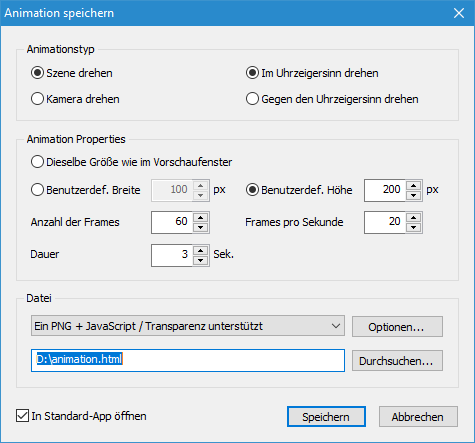
Task: Decrease Dauer seconds with down arrow
Action: (200, 260)
